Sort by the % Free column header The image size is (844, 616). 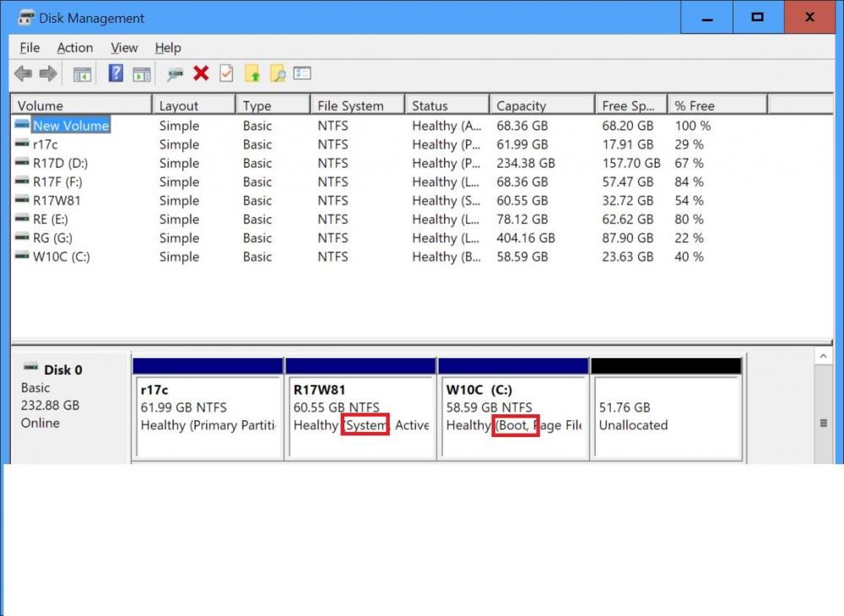pos(717,105)
